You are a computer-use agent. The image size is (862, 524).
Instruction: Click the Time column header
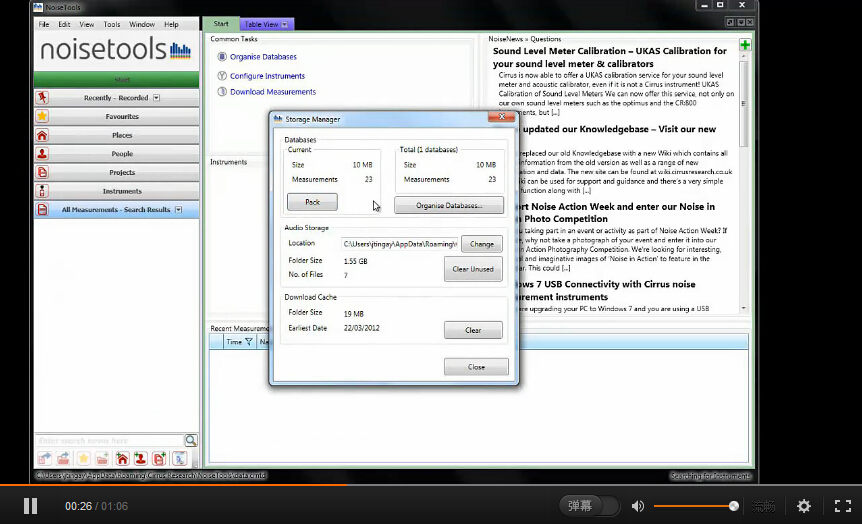pyautogui.click(x=239, y=342)
